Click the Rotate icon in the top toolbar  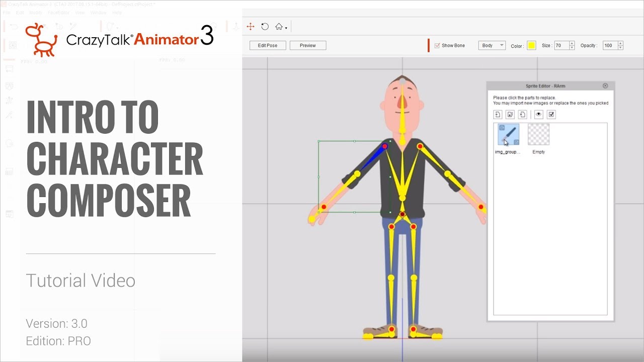click(265, 26)
